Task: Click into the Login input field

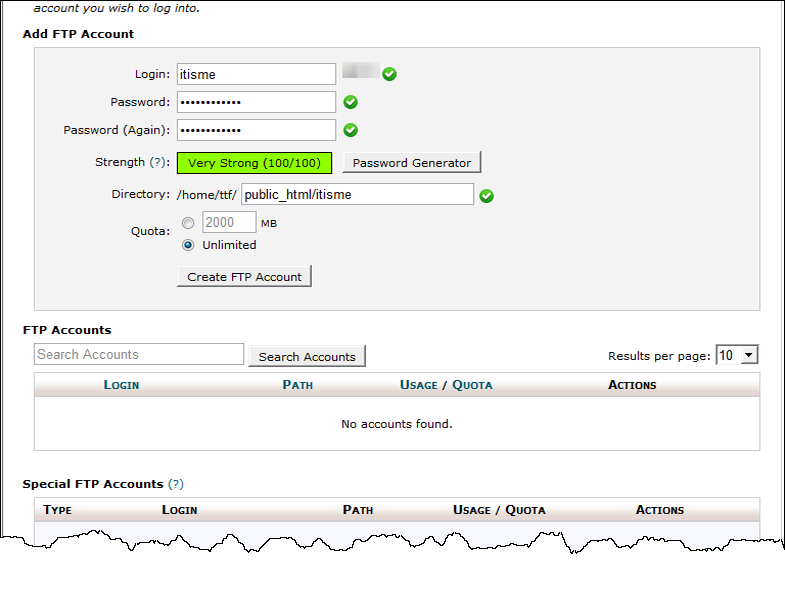Action: [256, 74]
